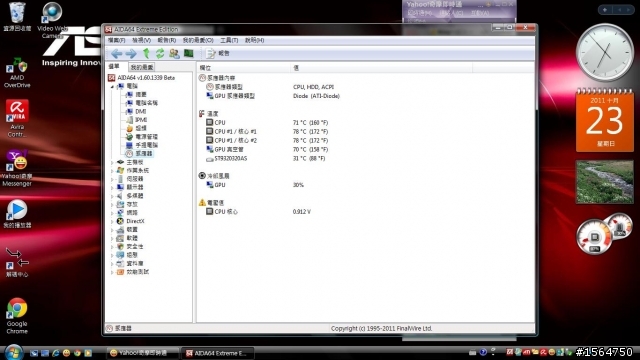Click the AMD OverDrive desktop icon
The height and width of the screenshot is (360, 640).
click(17, 73)
